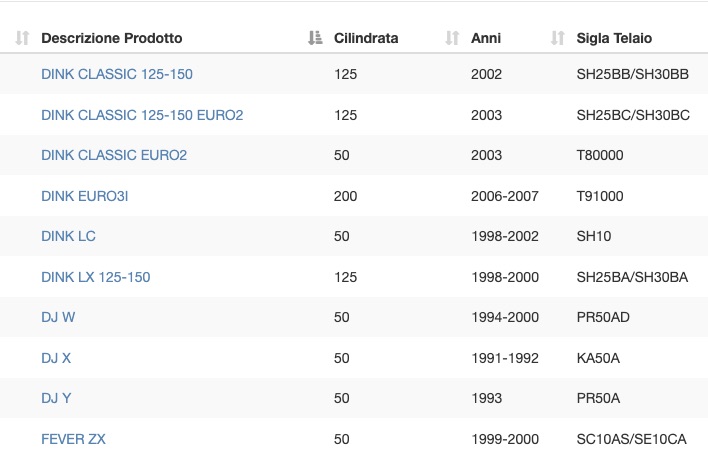708x464 pixels.
Task: Click sort arrows icon beside Anni header
Action: tap(452, 38)
